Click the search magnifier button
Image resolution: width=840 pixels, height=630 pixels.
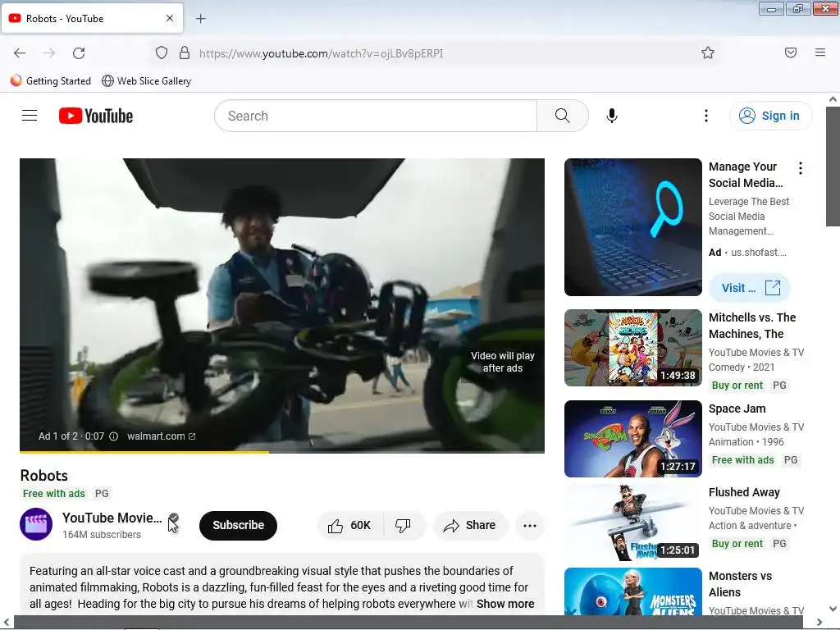(563, 116)
